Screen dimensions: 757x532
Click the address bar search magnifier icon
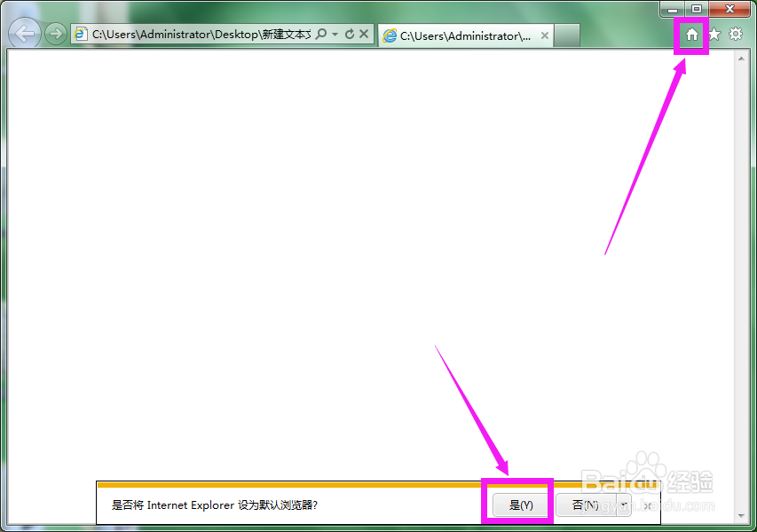pos(321,34)
